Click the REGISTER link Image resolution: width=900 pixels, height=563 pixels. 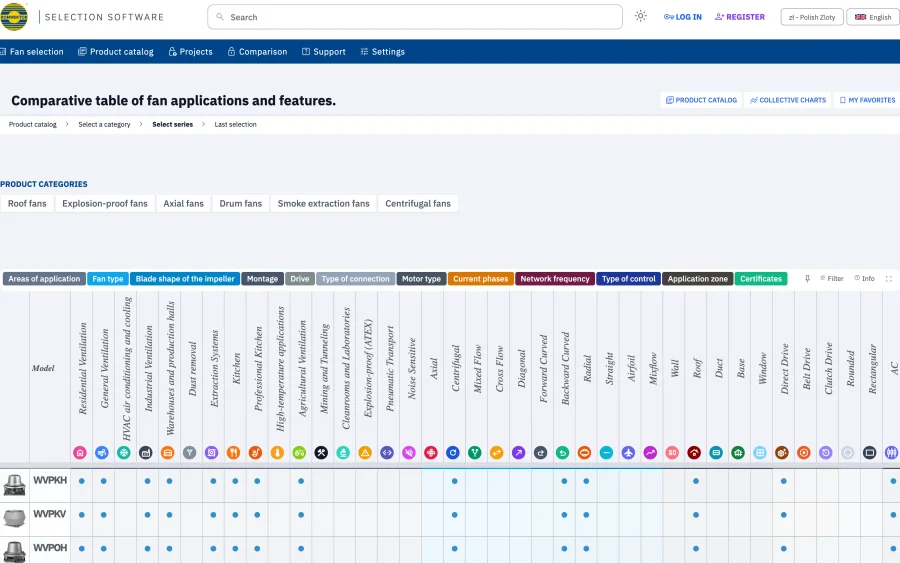tap(739, 17)
